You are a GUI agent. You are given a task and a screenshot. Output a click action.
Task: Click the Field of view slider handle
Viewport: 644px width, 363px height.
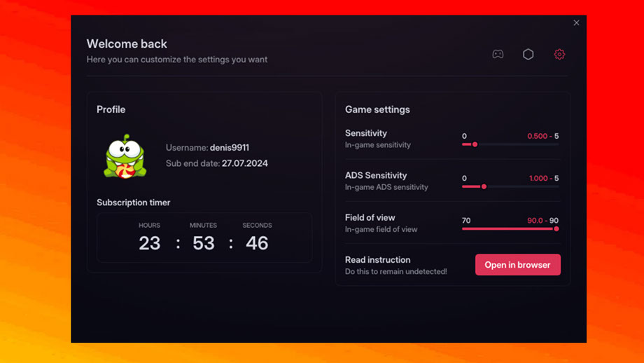556,228
